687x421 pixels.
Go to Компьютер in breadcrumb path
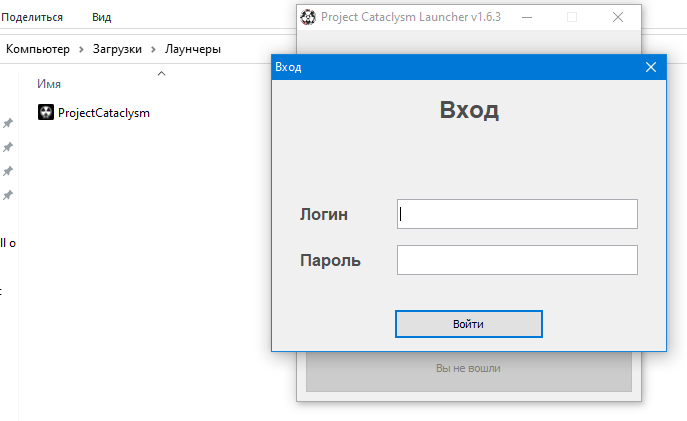pos(38,49)
